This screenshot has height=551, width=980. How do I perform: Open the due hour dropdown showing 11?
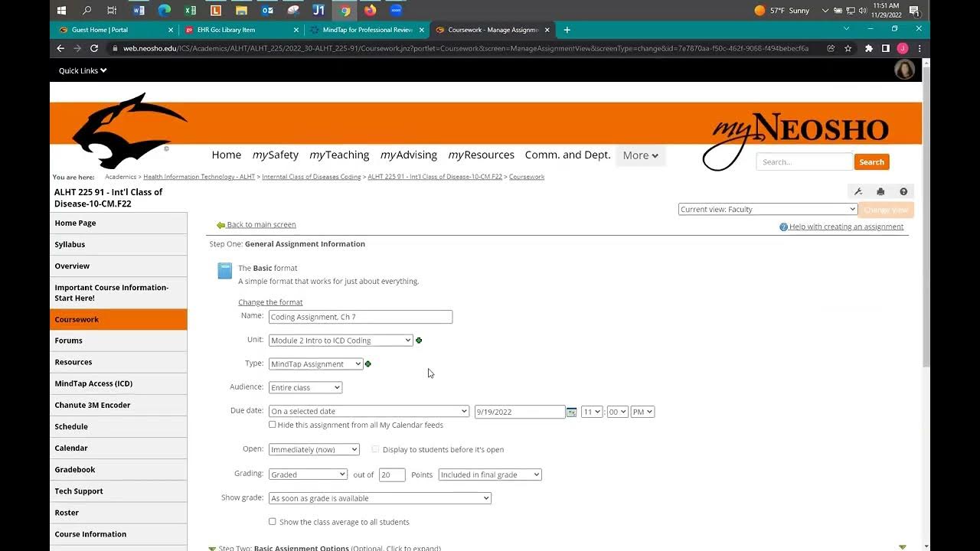(592, 412)
